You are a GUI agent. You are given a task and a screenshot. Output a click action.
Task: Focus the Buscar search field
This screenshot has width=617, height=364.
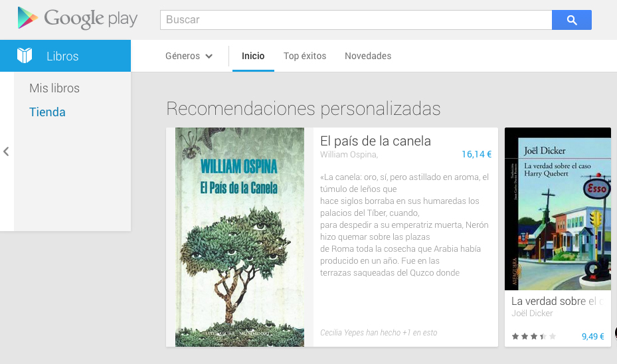356,20
